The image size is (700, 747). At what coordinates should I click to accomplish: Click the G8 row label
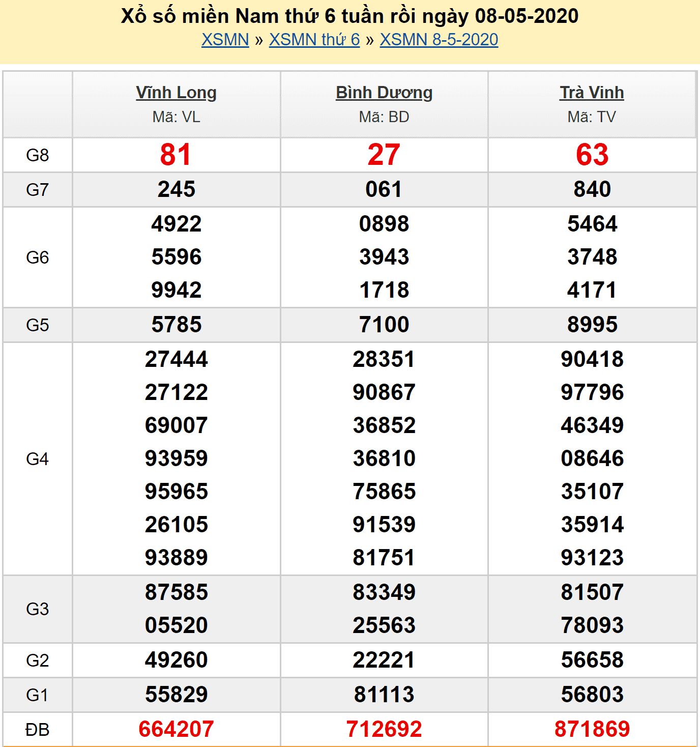pos(38,155)
